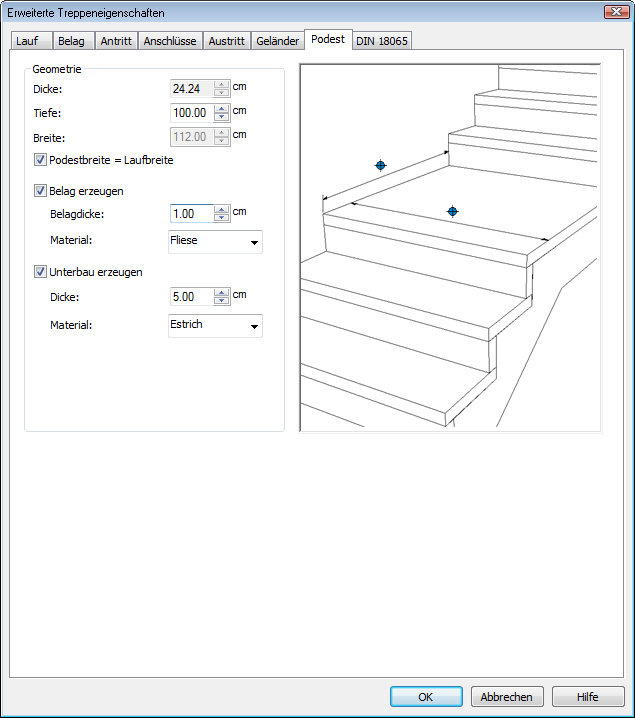Image resolution: width=635 pixels, height=718 pixels.
Task: Close the Erweiterte Treppeneigenschaften dialog
Action: point(617,12)
